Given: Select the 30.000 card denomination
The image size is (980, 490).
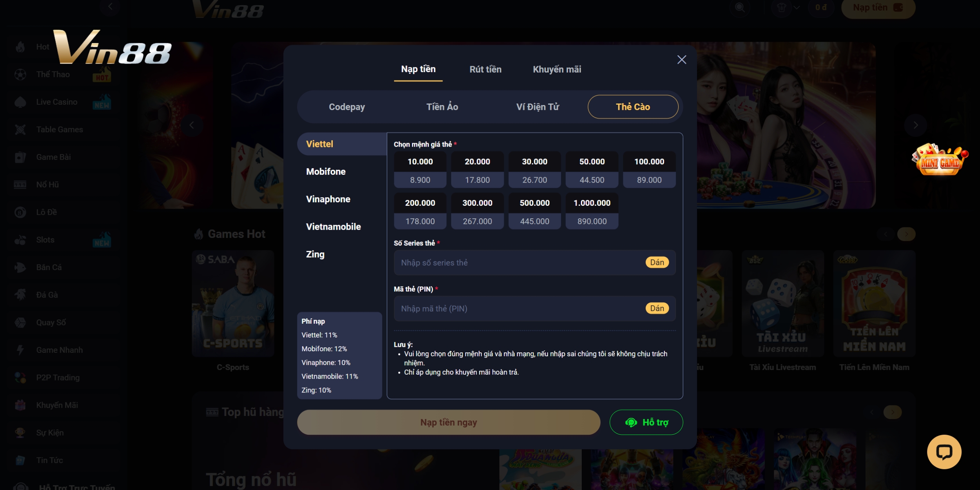Looking at the screenshot, I should click(x=534, y=170).
